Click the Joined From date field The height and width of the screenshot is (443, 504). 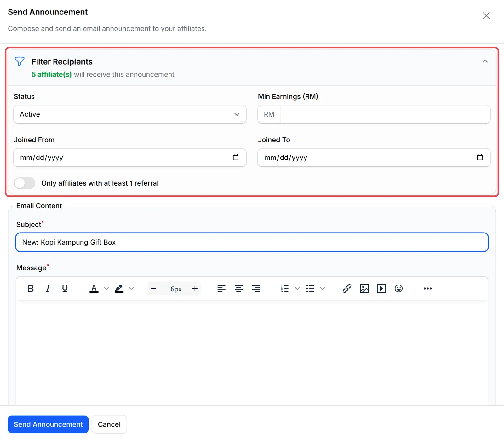point(130,158)
